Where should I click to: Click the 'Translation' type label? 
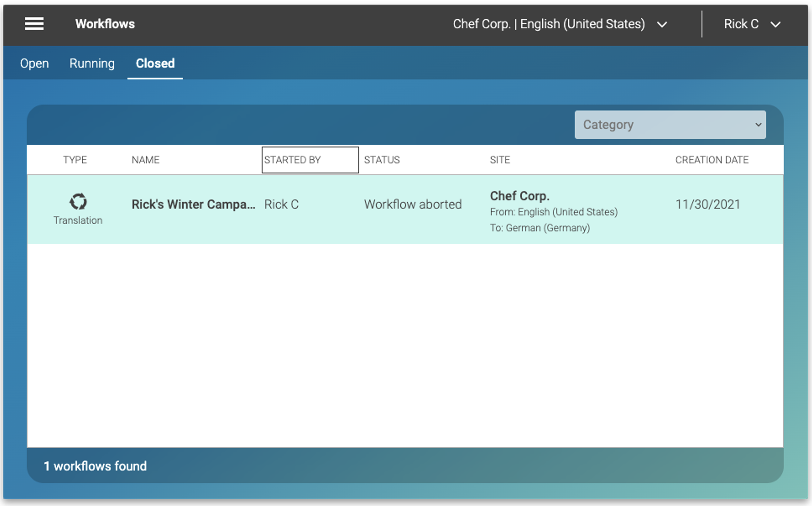78,220
